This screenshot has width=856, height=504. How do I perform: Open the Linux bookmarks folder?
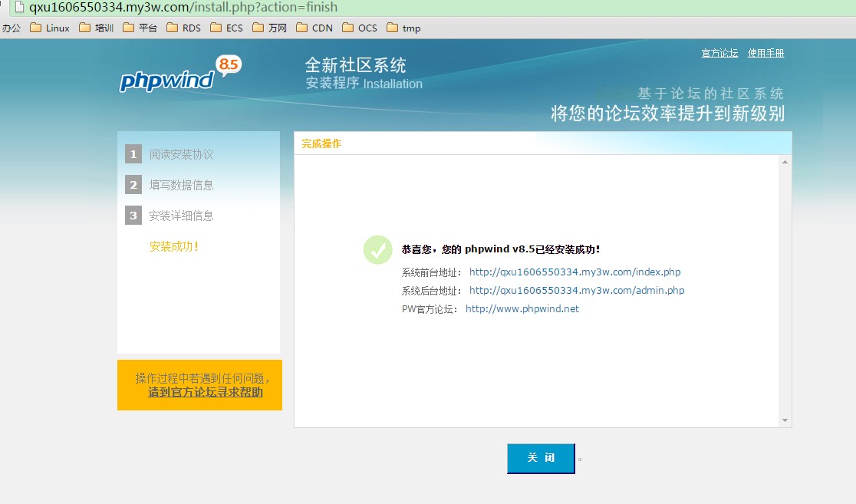[x=50, y=28]
